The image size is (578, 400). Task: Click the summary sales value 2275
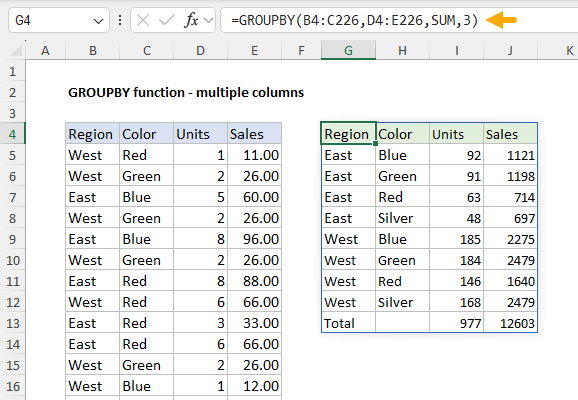[510, 239]
